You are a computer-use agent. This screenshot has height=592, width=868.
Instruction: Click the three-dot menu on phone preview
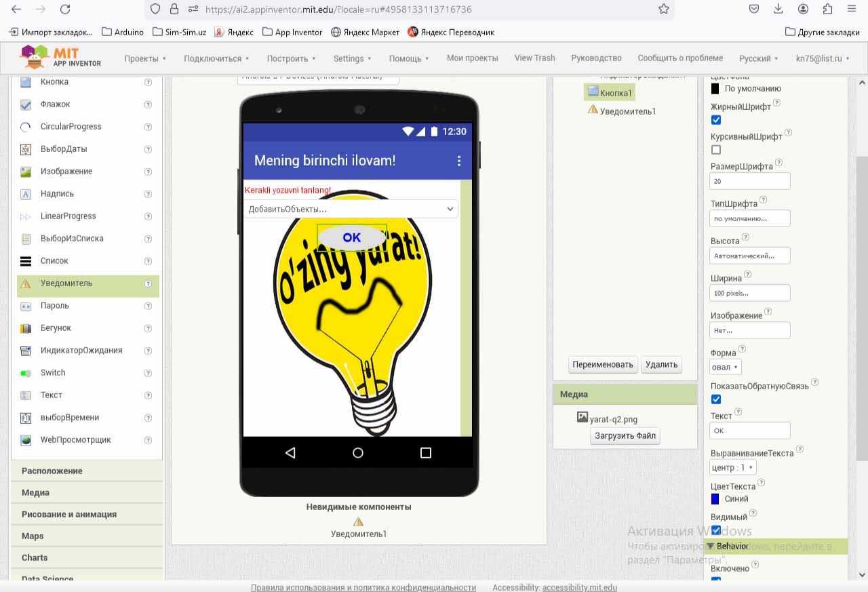point(459,161)
